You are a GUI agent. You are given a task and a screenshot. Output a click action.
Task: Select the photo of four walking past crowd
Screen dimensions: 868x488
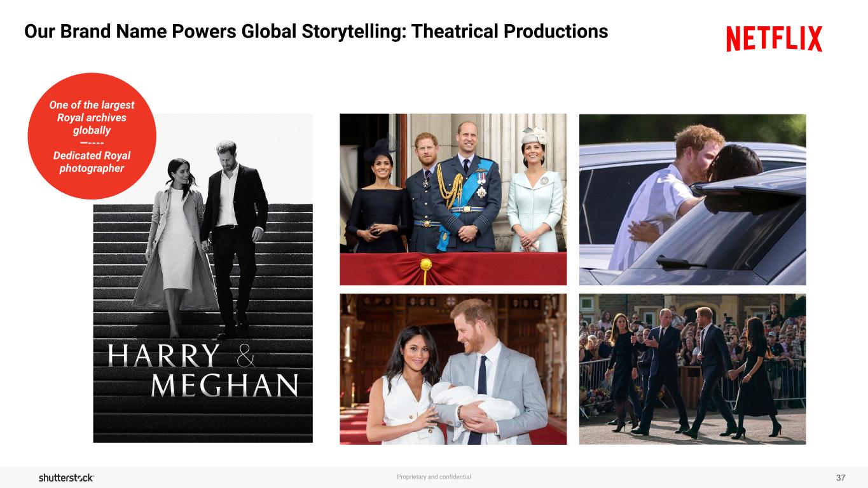692,369
